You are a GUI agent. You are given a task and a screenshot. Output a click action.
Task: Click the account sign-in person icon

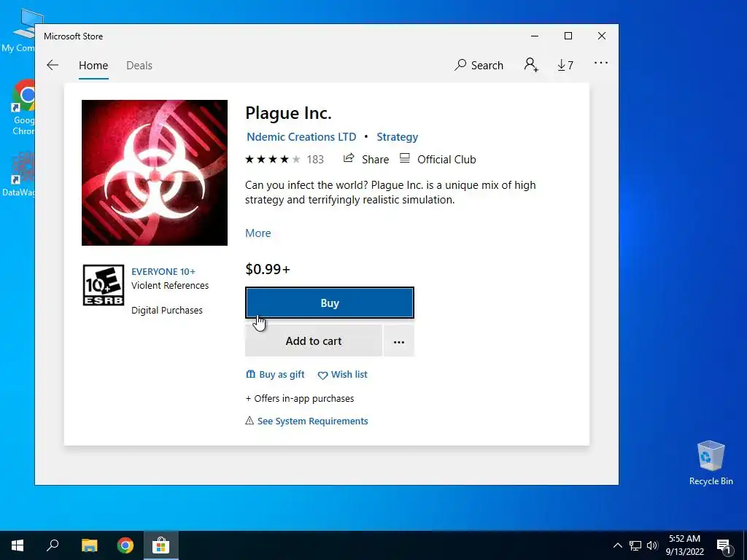point(531,65)
